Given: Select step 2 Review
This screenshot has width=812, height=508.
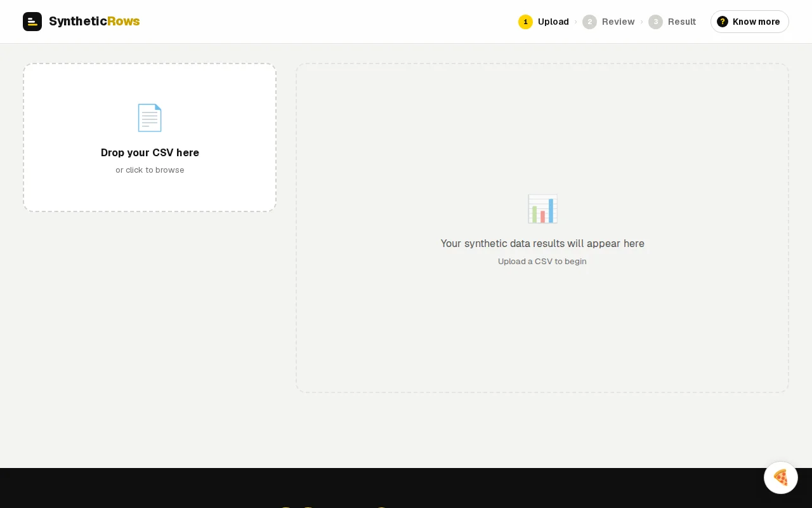Looking at the screenshot, I should click(x=608, y=22).
